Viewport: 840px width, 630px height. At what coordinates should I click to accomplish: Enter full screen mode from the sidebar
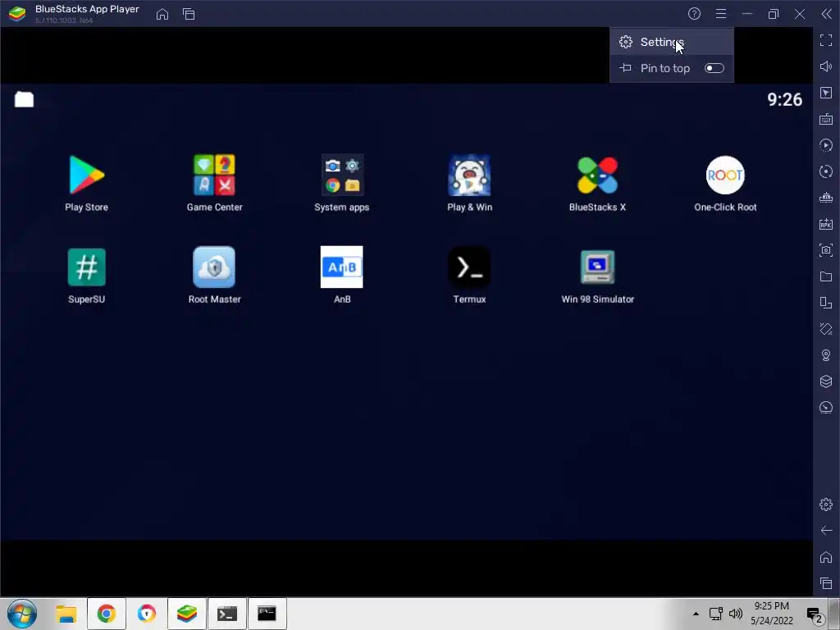pos(826,40)
